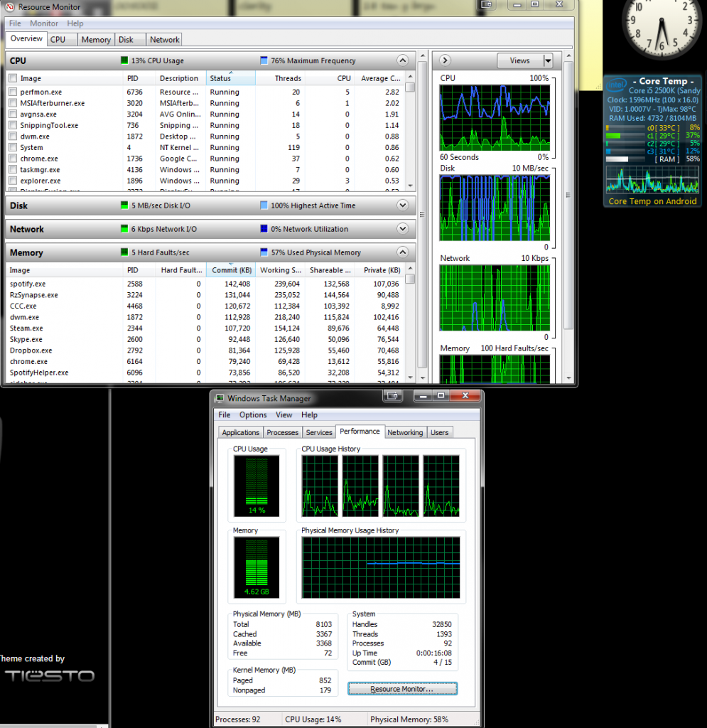Click the green Network I/O legend square
This screenshot has width=707, height=728.
(x=124, y=228)
